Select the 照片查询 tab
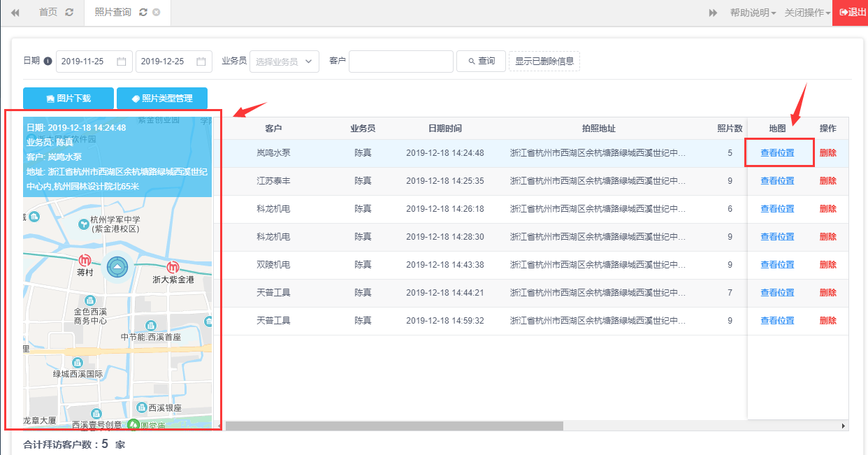 113,13
